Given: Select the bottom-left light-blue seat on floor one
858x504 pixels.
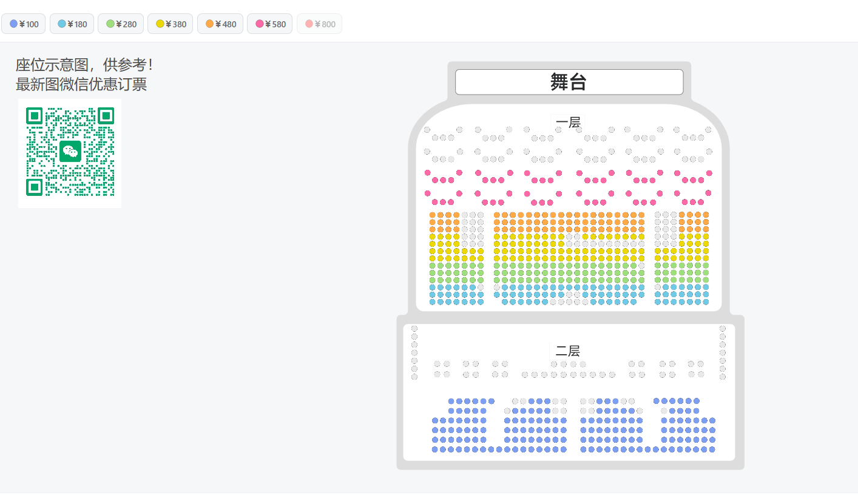Looking at the screenshot, I should [x=433, y=301].
